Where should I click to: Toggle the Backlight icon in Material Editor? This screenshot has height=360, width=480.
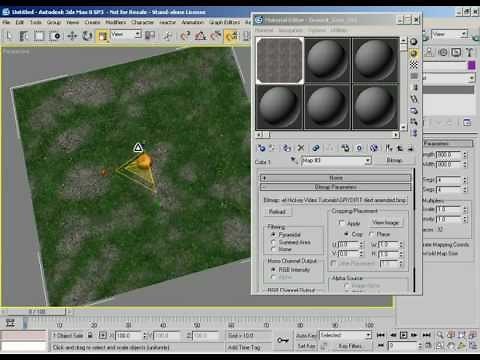[414, 53]
